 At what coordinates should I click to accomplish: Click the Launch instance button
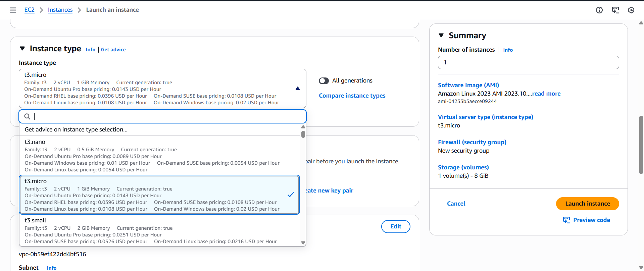pyautogui.click(x=588, y=204)
